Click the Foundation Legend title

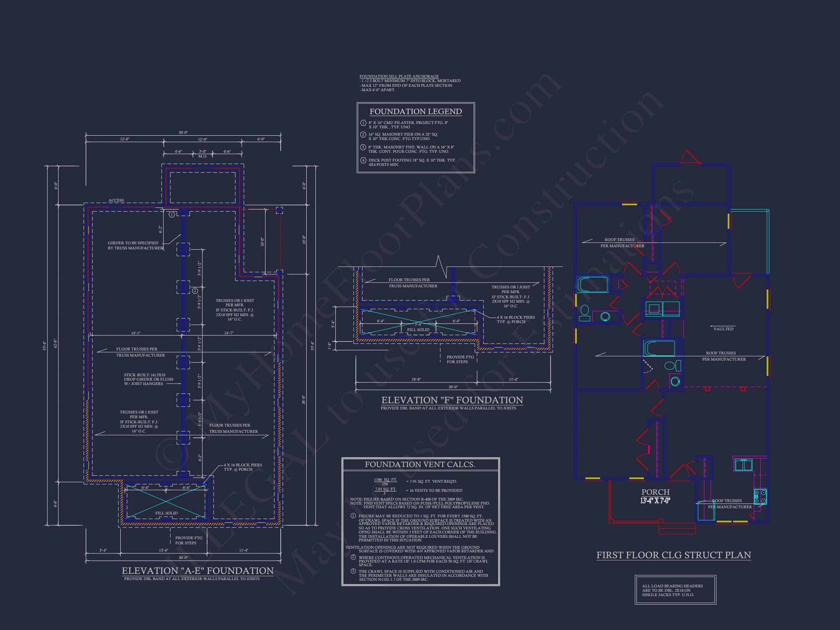pyautogui.click(x=416, y=112)
